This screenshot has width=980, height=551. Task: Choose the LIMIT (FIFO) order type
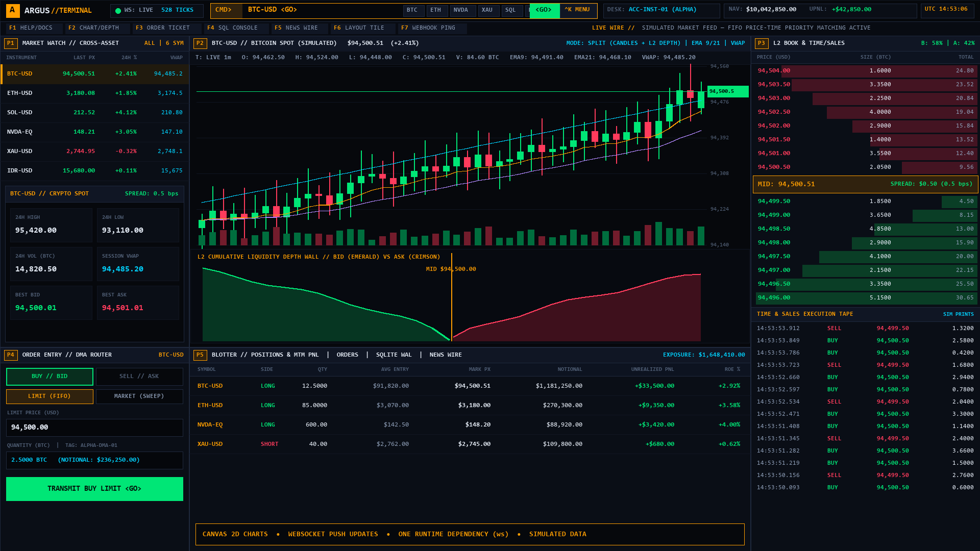point(50,396)
